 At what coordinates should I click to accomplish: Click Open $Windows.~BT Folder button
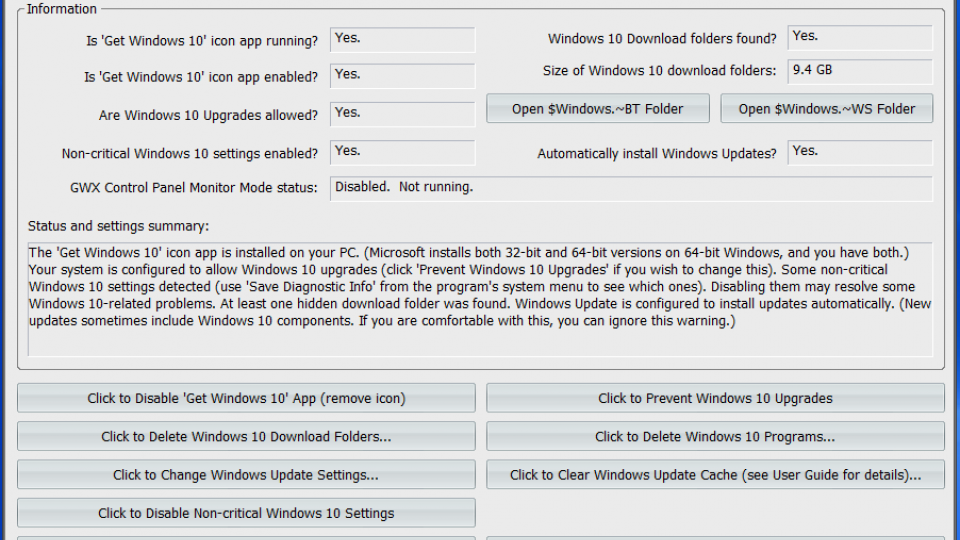[x=598, y=108]
